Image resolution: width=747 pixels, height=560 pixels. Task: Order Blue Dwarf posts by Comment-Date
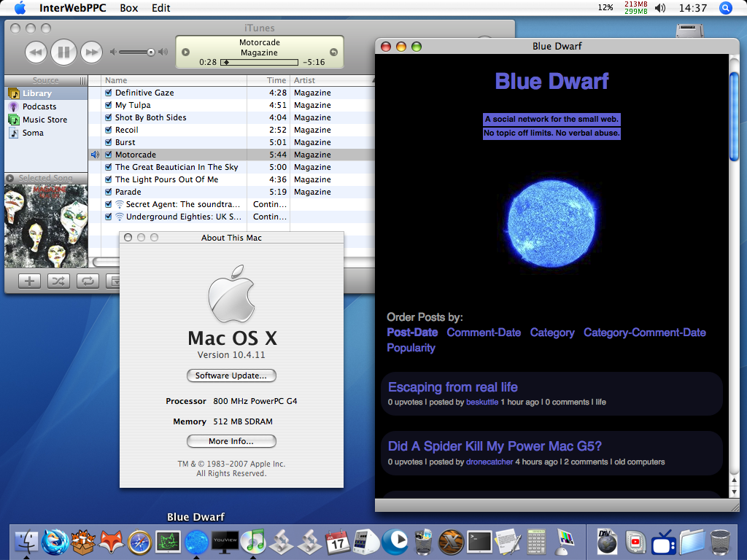coord(484,332)
